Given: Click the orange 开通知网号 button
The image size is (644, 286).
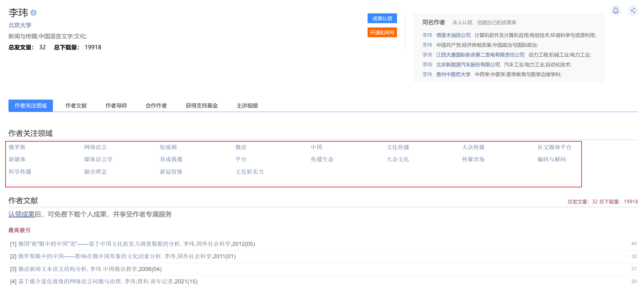Looking at the screenshot, I should click(382, 33).
